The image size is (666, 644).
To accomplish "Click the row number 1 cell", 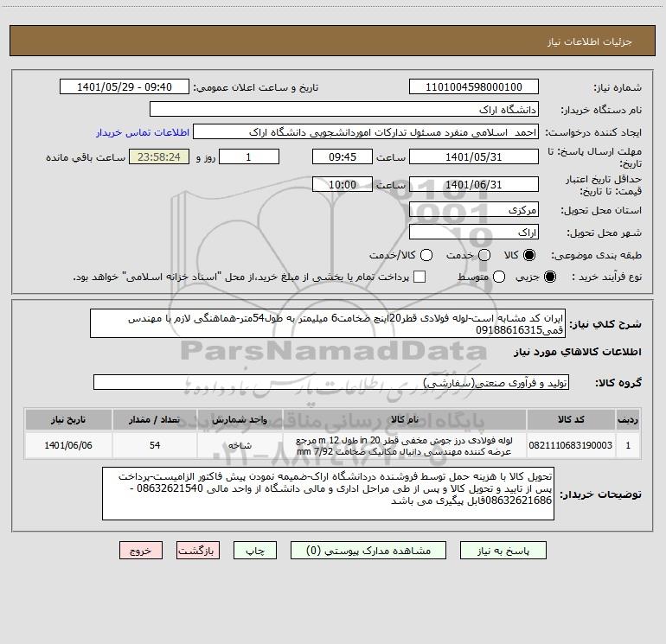I will click(x=628, y=445).
